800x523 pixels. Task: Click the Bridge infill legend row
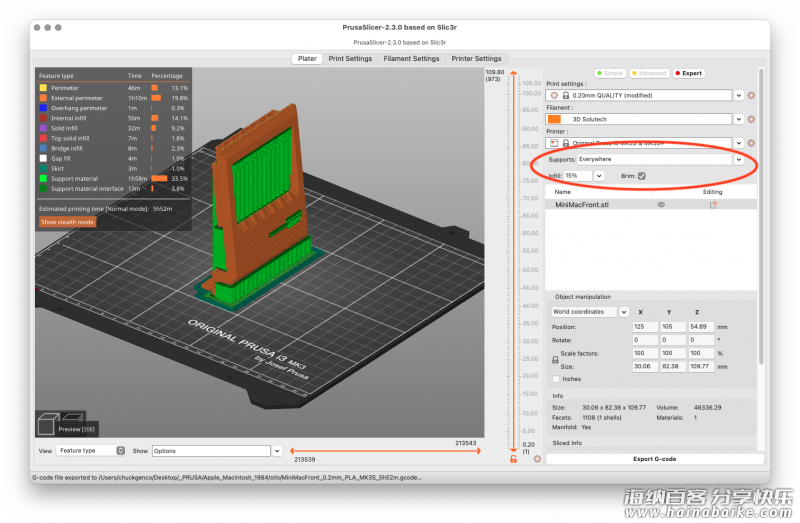click(113, 148)
